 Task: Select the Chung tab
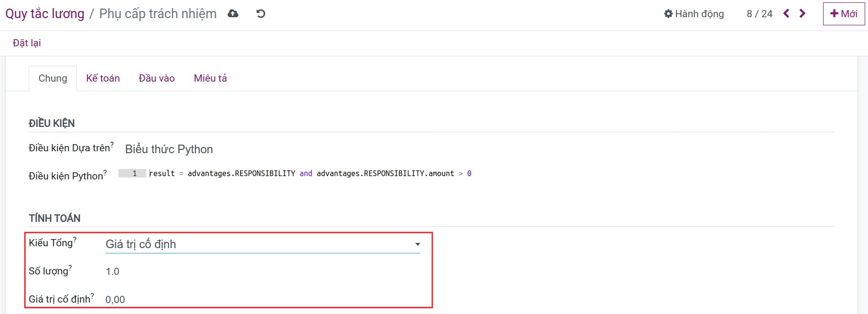[x=53, y=78]
